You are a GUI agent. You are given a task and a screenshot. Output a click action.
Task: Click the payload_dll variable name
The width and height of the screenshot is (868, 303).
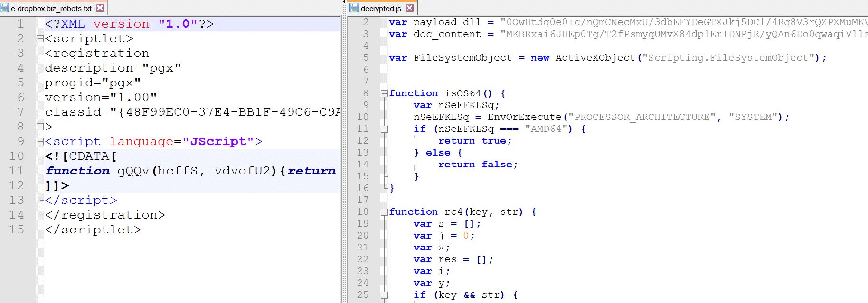[447, 22]
